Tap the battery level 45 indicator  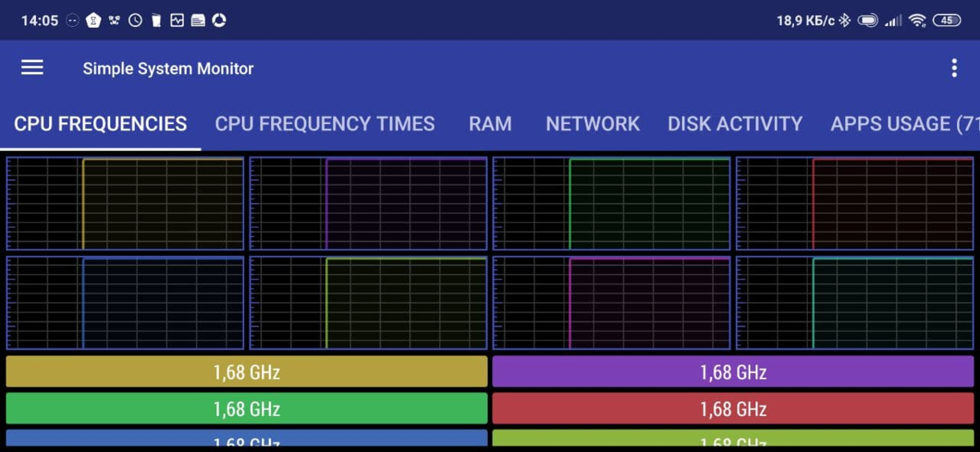coord(947,20)
